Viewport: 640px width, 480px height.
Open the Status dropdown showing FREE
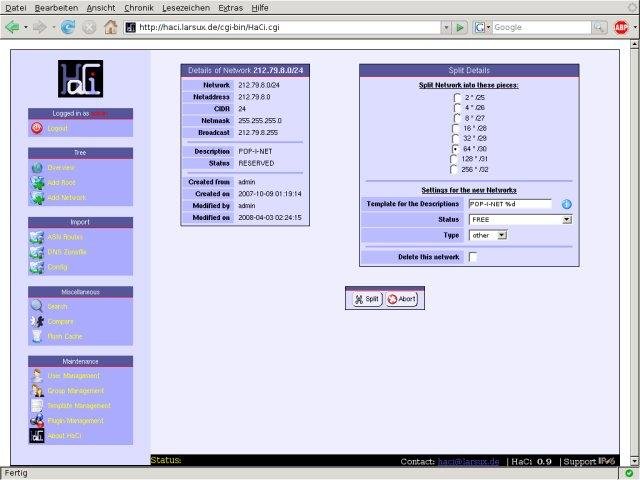pyautogui.click(x=520, y=220)
